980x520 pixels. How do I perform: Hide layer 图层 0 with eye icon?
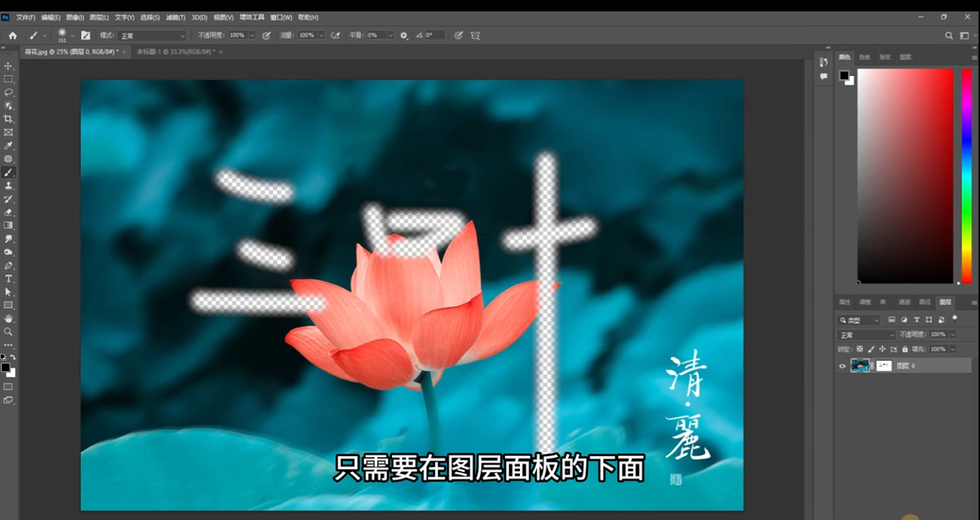click(x=842, y=366)
